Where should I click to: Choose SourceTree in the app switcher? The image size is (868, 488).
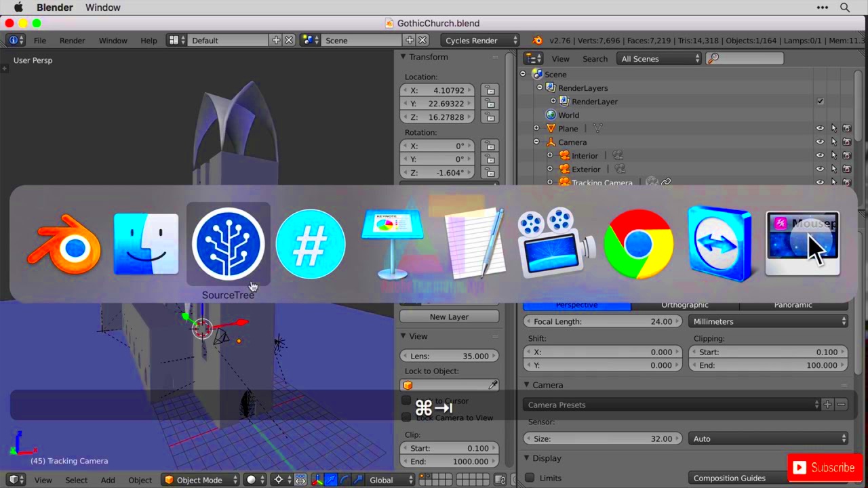[228, 244]
